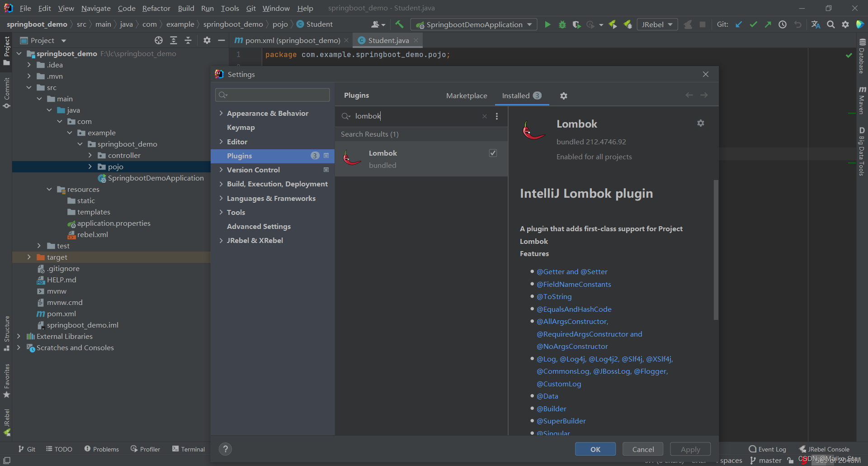Expand the controller package folder
Screen dimensions: 868x466
[90, 155]
